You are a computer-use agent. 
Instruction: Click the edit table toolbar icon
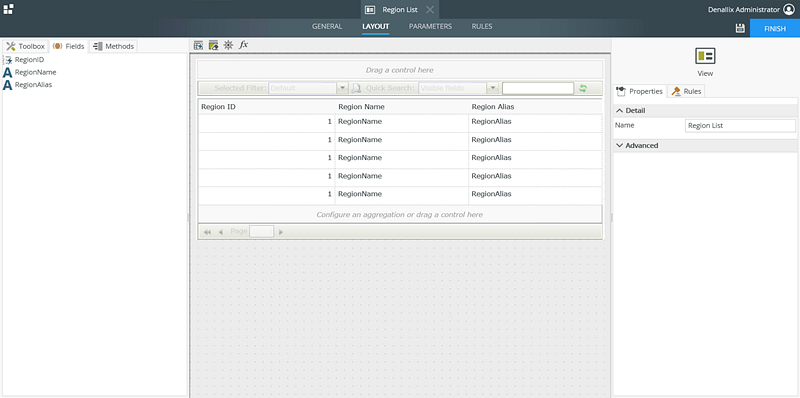tap(213, 45)
